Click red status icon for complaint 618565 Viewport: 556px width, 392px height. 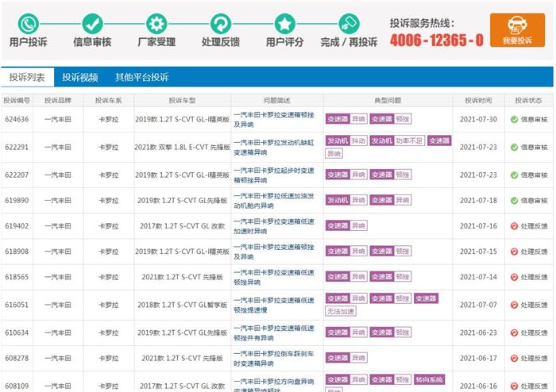(514, 277)
